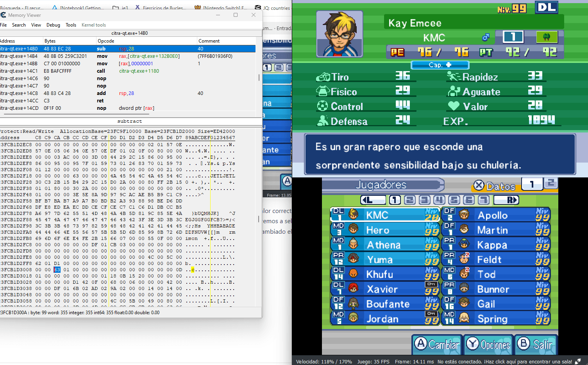Select player page 1 tab
This screenshot has height=365, width=588.
point(395,200)
